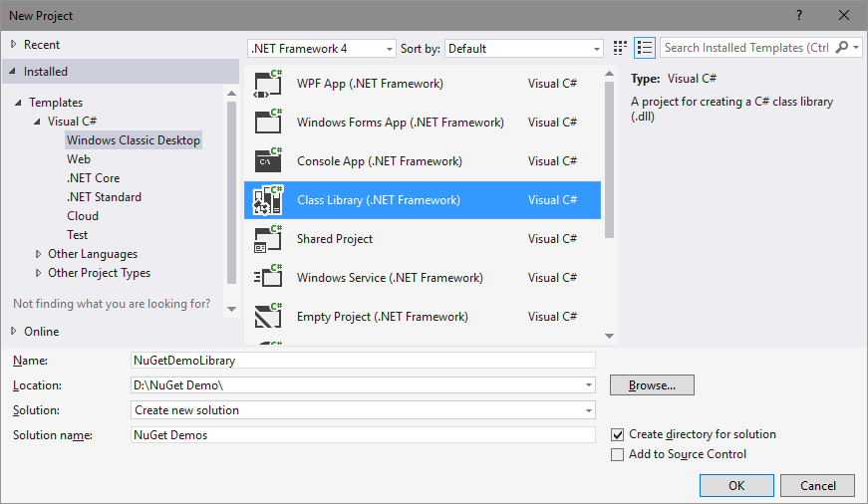Enable Add to Source Control
Viewport: 868px width, 504px height.
tap(617, 455)
